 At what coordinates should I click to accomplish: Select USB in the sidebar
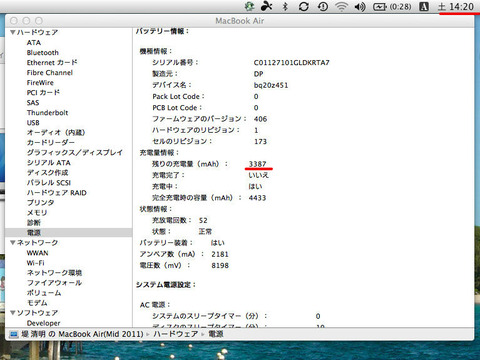pyautogui.click(x=33, y=123)
